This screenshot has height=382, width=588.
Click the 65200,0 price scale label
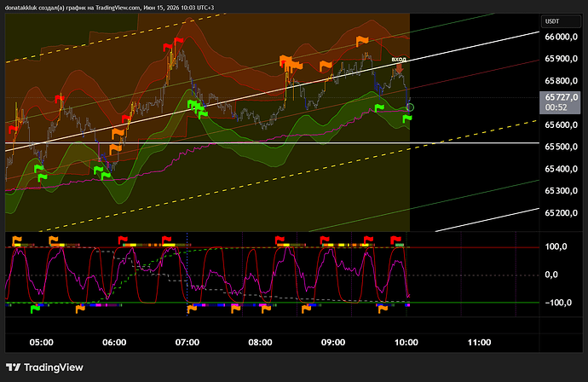click(561, 213)
